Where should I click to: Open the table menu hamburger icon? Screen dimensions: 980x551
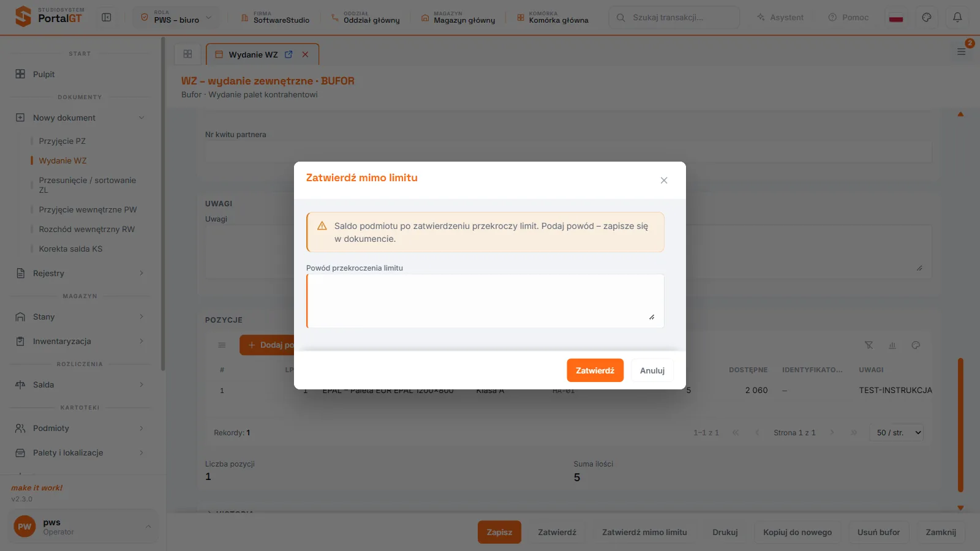click(222, 345)
